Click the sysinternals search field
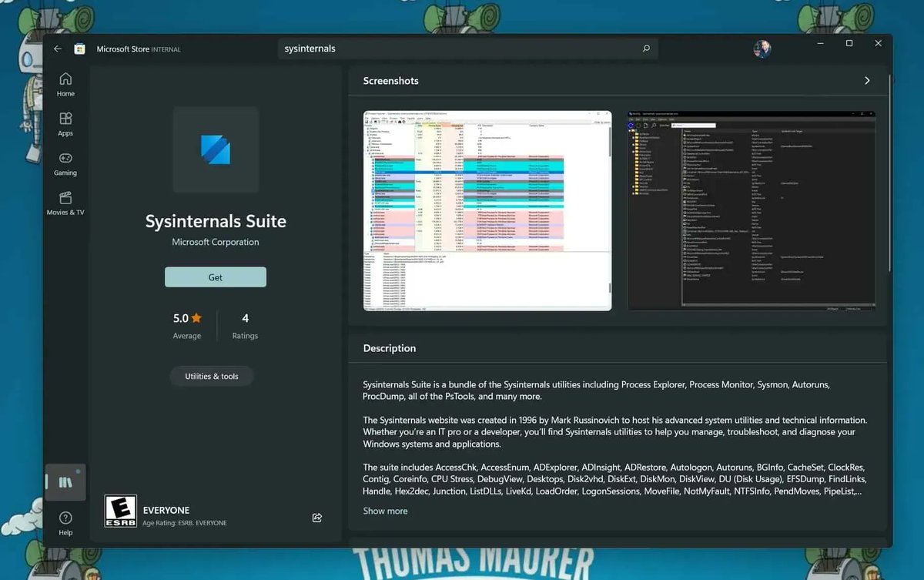This screenshot has height=580, width=924. click(x=468, y=49)
